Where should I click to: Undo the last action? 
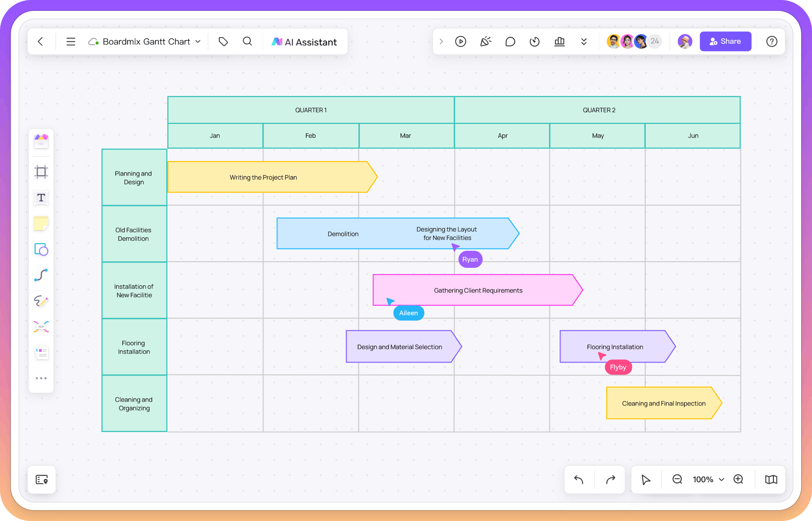pyautogui.click(x=579, y=480)
